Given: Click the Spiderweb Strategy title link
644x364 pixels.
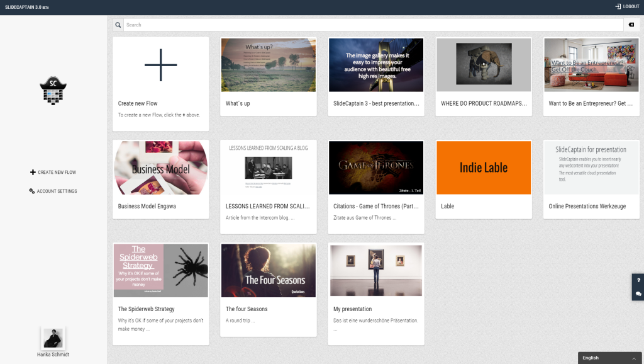Looking at the screenshot, I should (x=147, y=309).
